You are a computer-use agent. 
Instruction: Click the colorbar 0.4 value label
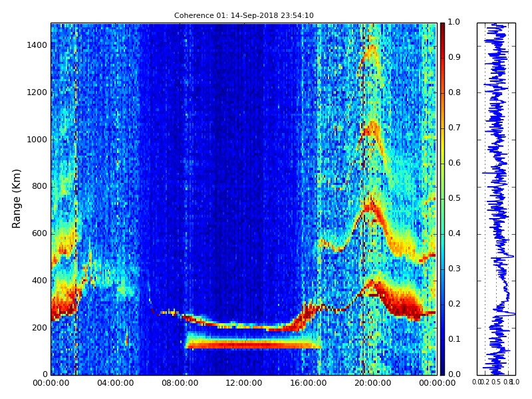454,233
